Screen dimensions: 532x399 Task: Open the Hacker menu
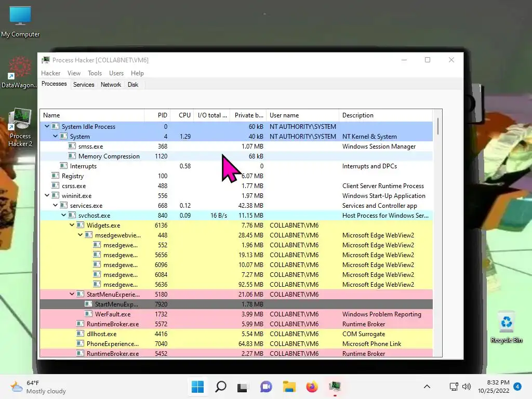click(50, 73)
